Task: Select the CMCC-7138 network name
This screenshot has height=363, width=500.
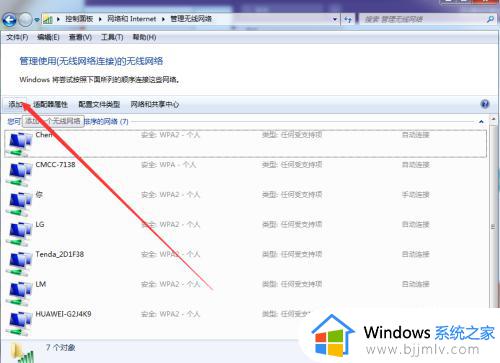Action: [x=55, y=164]
